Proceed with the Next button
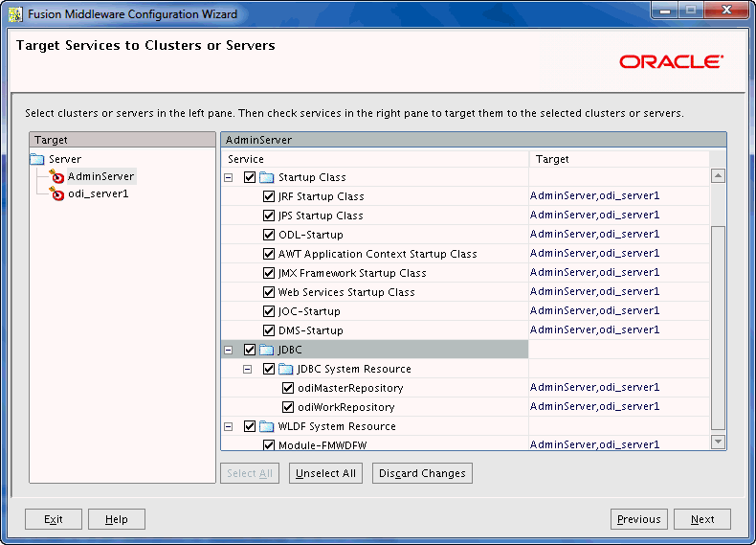 (x=702, y=519)
